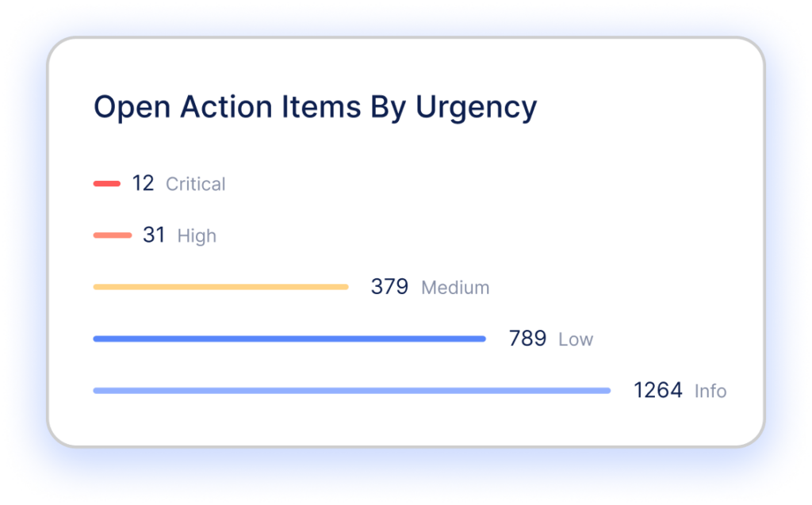This screenshot has height=505, width=812.
Task: Click the word Urgency in the heading
Action: point(477,108)
